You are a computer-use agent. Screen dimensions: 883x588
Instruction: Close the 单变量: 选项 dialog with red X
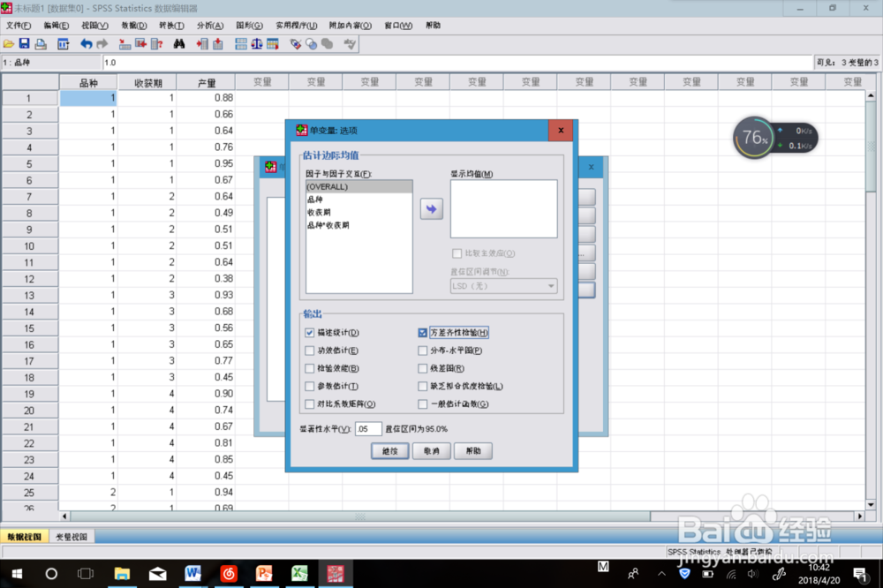point(561,130)
